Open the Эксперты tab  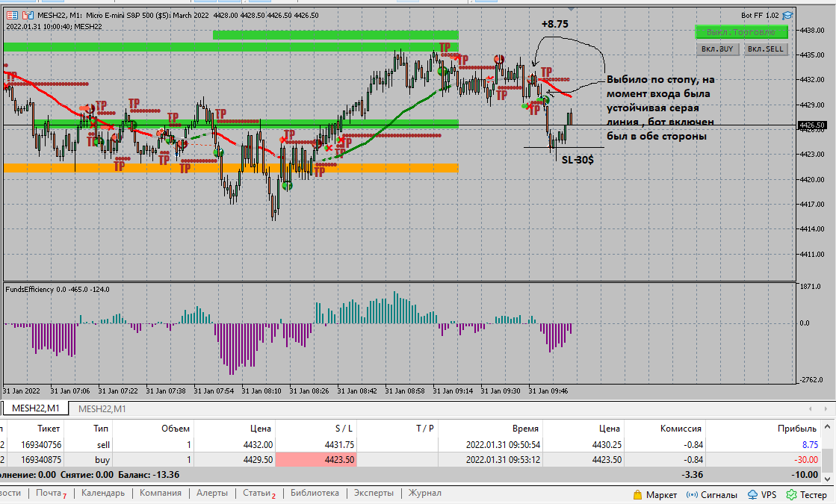[x=374, y=494]
